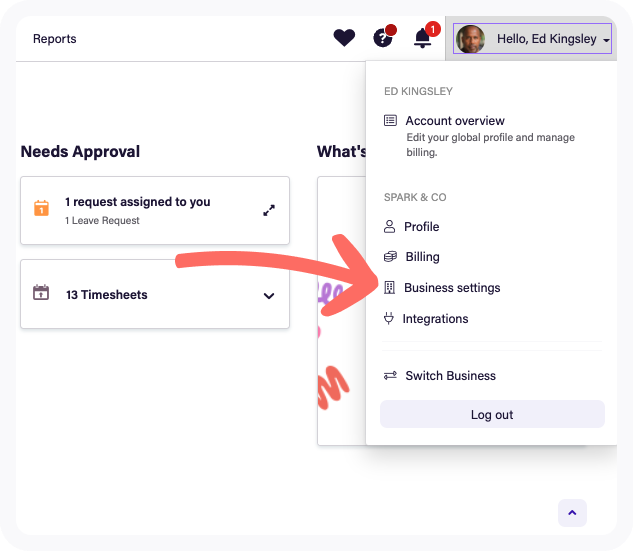Click Switch Business
Screen dimensions: 633x551
tap(450, 376)
